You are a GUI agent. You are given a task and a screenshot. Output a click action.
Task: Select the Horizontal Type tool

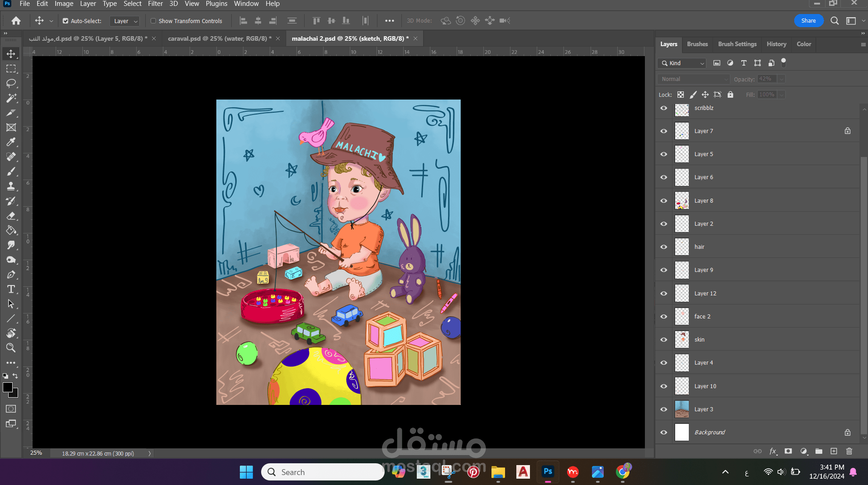pos(11,289)
